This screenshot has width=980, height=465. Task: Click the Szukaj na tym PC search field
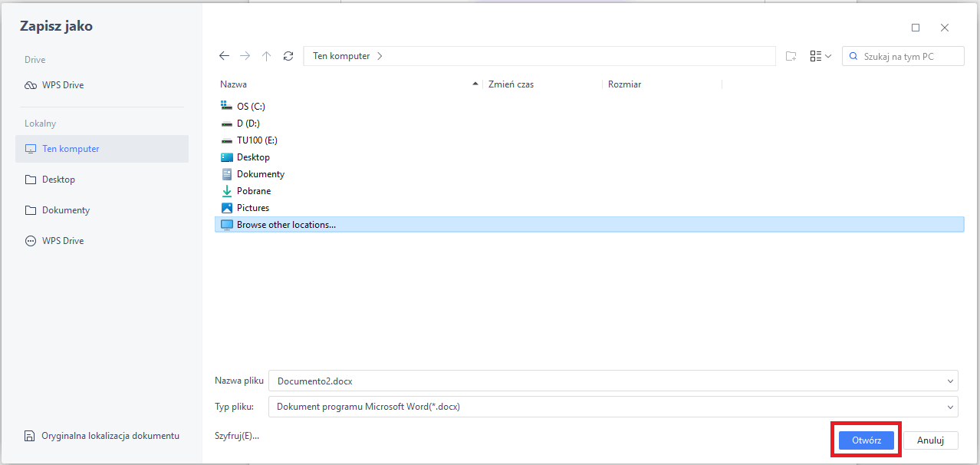click(903, 56)
